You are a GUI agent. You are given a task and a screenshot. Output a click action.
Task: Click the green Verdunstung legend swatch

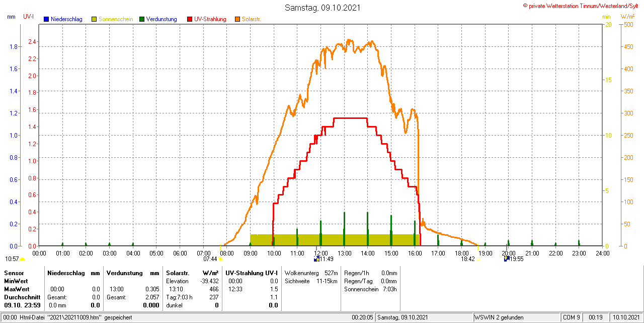click(x=142, y=19)
